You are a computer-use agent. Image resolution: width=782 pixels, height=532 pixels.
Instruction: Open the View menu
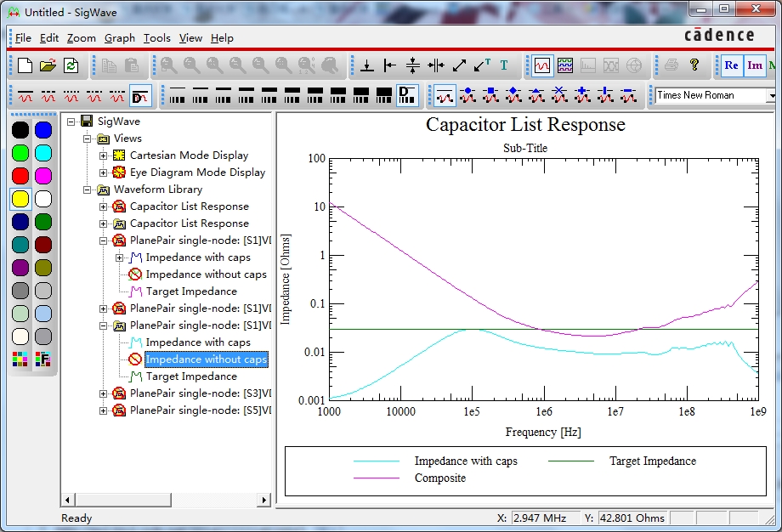[x=190, y=38]
